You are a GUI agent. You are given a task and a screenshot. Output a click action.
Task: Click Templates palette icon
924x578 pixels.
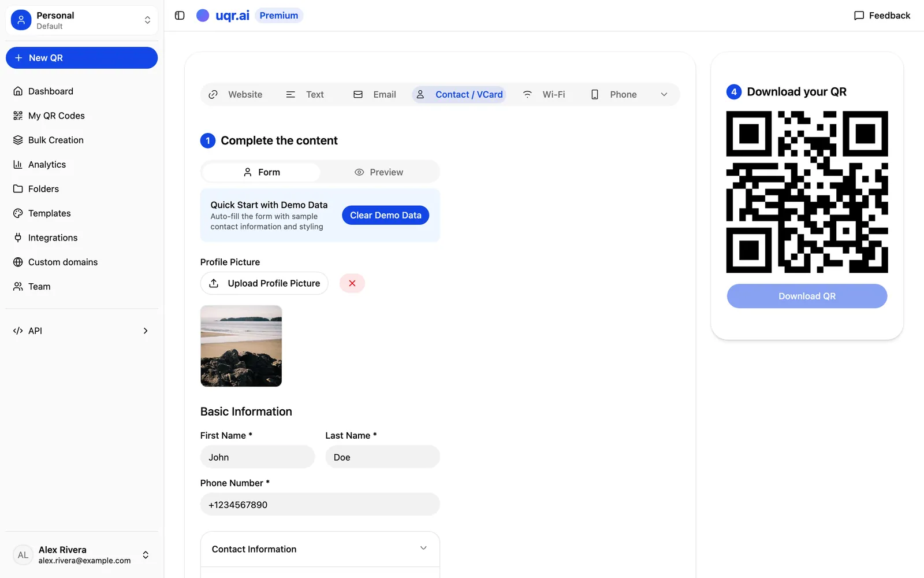[x=18, y=213]
